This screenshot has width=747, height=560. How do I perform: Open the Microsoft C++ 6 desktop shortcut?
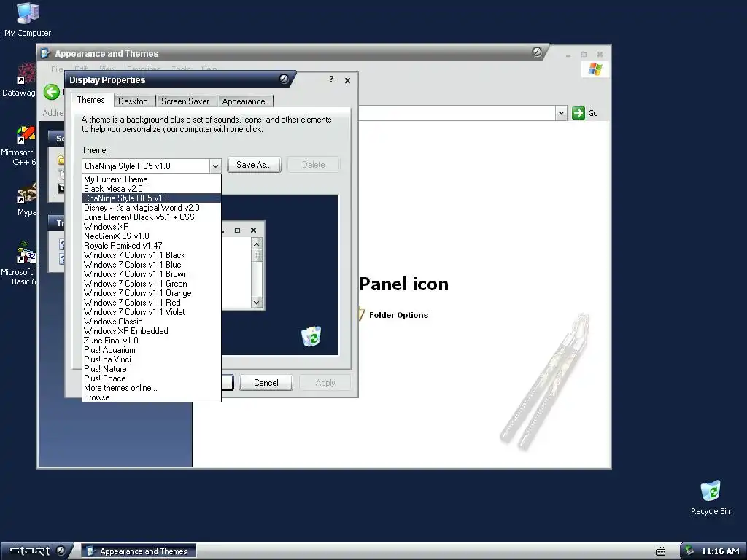click(19, 146)
